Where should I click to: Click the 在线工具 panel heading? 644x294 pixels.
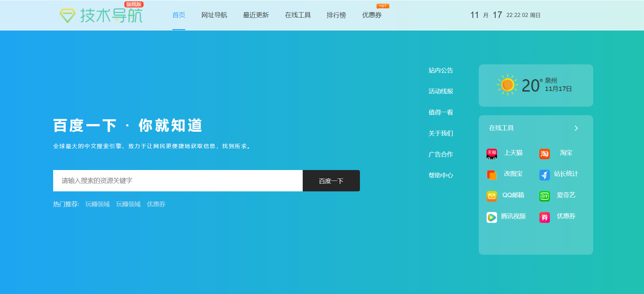tap(501, 128)
